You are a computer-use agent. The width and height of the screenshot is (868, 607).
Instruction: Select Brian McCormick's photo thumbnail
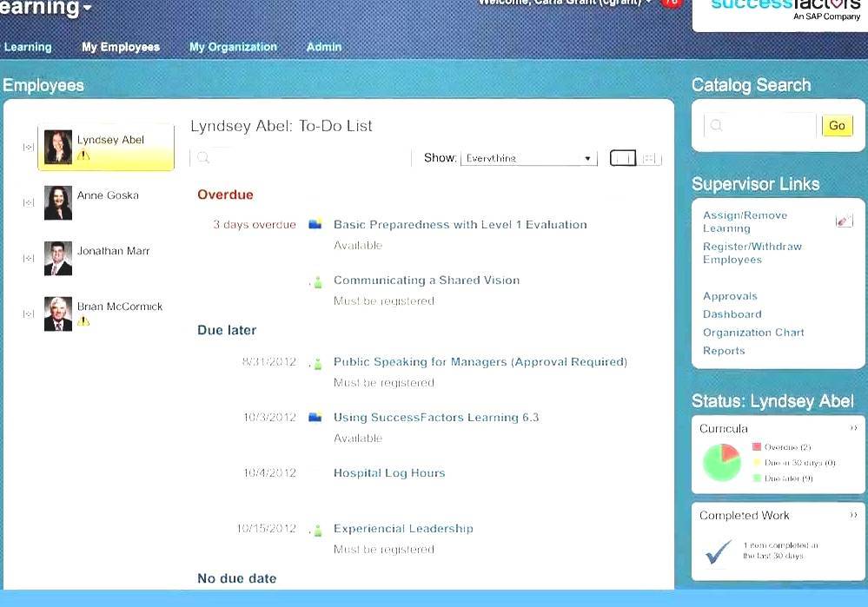[x=58, y=313]
